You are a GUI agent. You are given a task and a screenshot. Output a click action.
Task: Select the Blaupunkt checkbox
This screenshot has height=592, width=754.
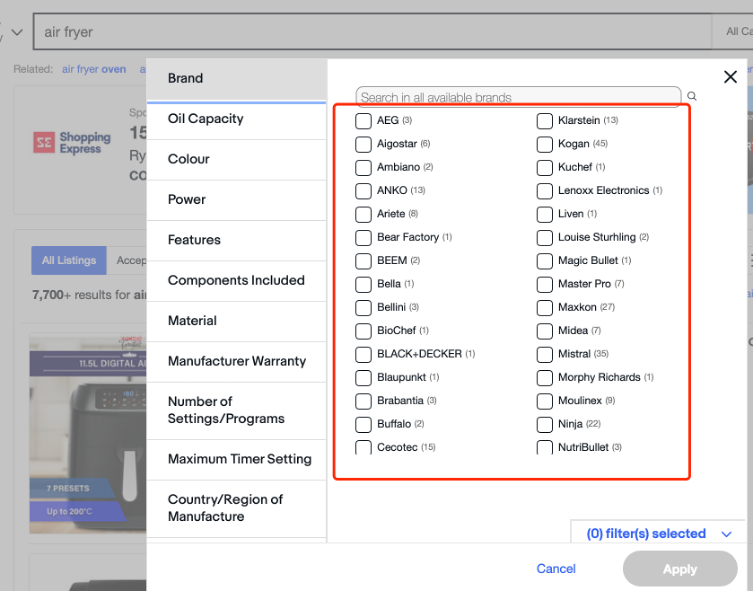tap(363, 378)
